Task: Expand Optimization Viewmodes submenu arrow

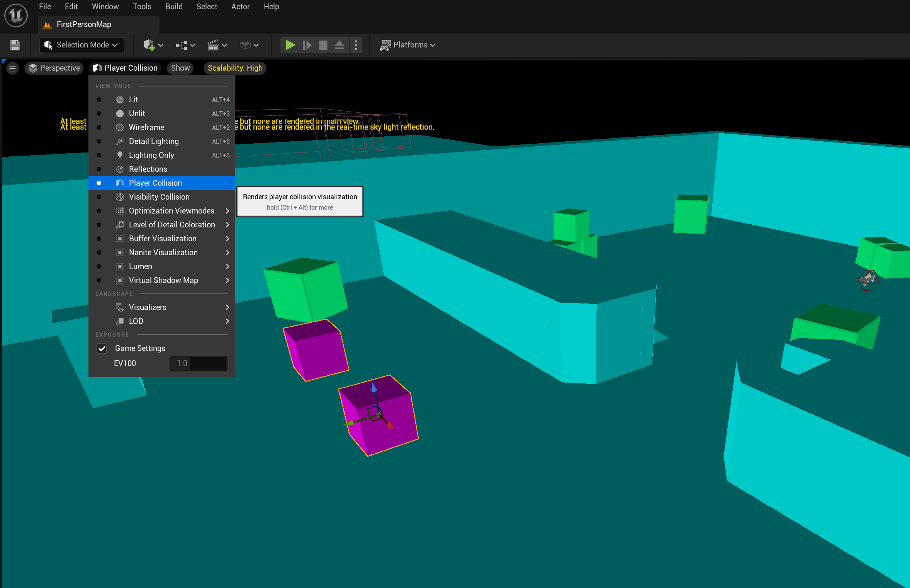Action: (x=227, y=211)
